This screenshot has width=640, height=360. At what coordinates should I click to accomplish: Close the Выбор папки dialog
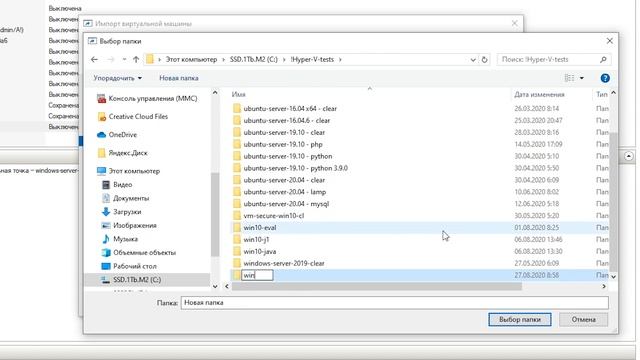[x=609, y=41]
